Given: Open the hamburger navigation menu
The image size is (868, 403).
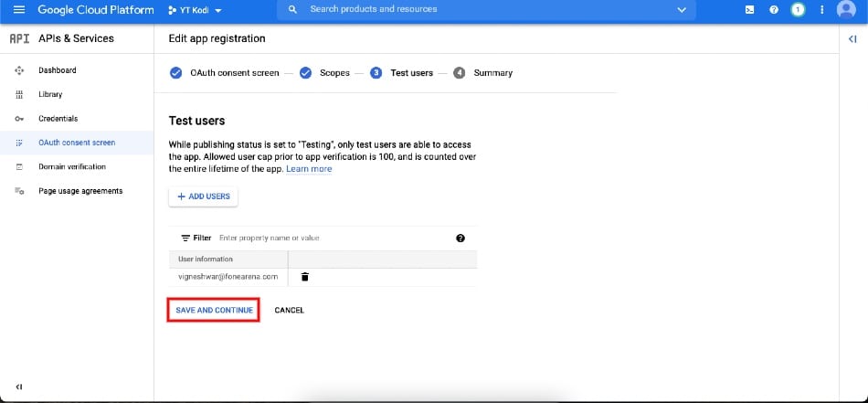Looking at the screenshot, I should pos(19,9).
